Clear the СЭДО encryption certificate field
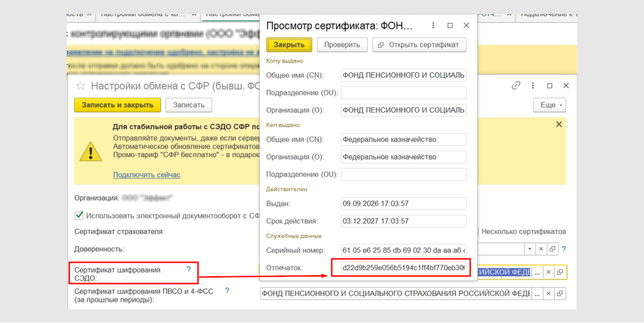644x323 pixels. click(x=548, y=272)
